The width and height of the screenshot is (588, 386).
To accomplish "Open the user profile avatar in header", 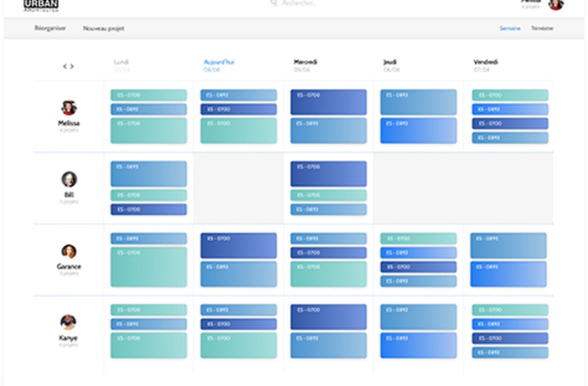I will pyautogui.click(x=555, y=5).
